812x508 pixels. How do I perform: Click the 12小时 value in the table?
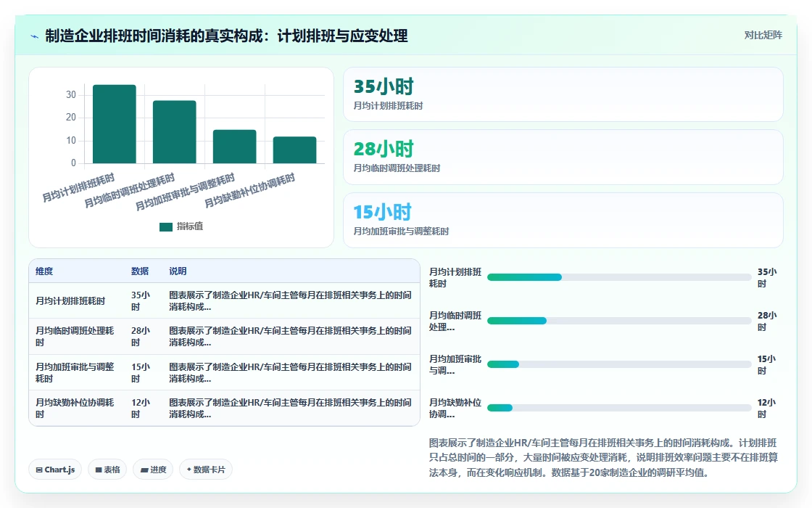(141, 409)
